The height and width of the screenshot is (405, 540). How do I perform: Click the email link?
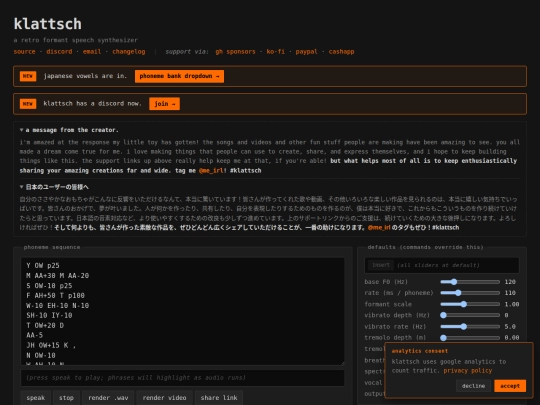pyautogui.click(x=92, y=52)
